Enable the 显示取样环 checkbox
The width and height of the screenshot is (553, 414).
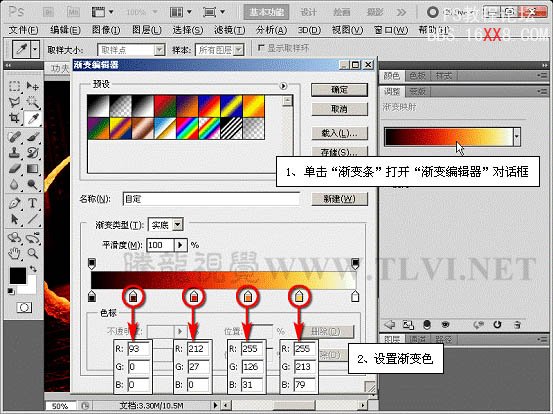click(x=261, y=48)
